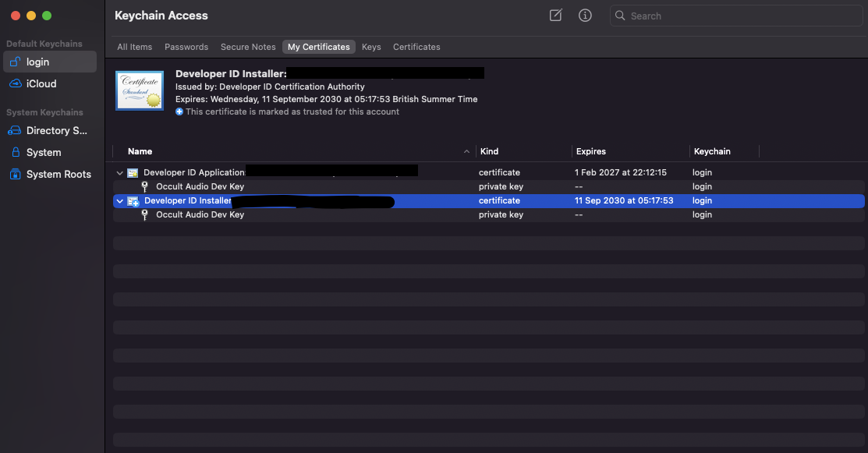Select the Developer ID Application certificate row
Viewport: 868px width, 453px height.
point(489,172)
